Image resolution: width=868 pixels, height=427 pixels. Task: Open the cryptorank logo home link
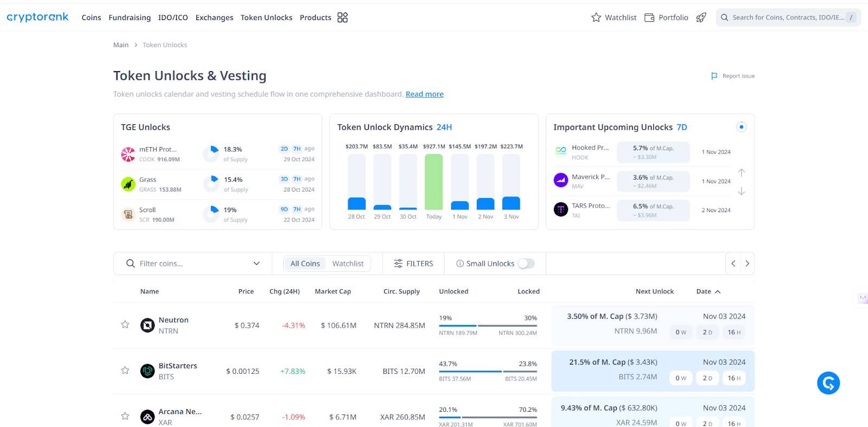(37, 17)
